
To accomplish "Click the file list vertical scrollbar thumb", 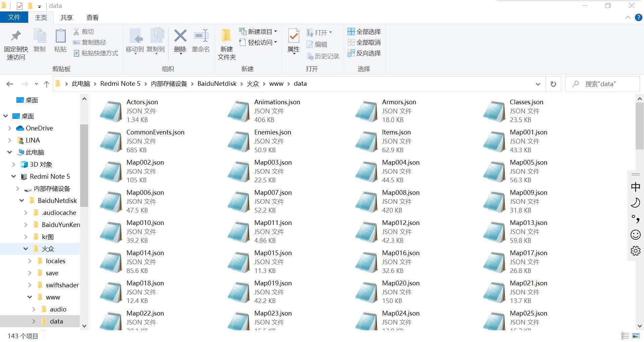I will pyautogui.click(x=639, y=126).
